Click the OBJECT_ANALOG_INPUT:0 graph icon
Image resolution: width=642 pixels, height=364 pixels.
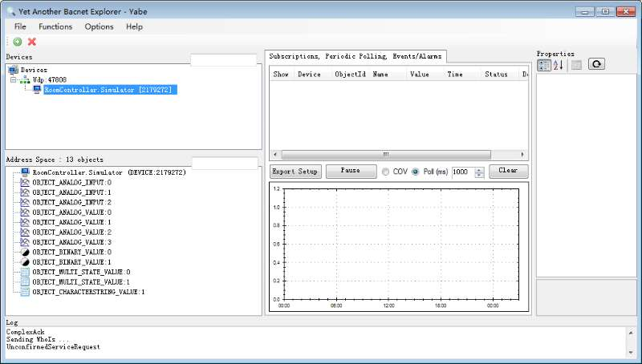25,182
